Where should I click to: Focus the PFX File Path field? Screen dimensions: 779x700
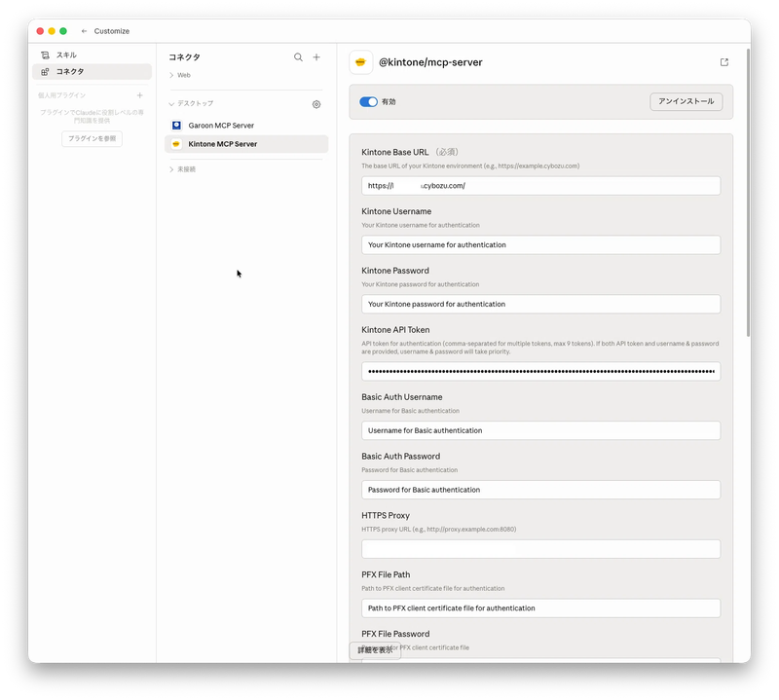click(541, 608)
